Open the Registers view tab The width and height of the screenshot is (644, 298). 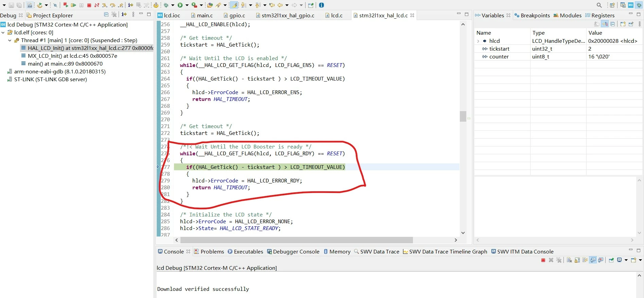pyautogui.click(x=600, y=15)
